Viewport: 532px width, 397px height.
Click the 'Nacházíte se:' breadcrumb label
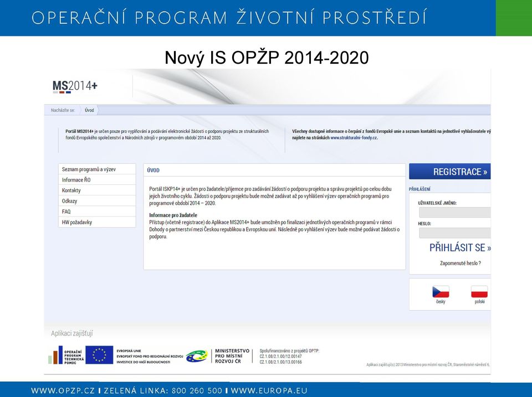tap(63, 110)
